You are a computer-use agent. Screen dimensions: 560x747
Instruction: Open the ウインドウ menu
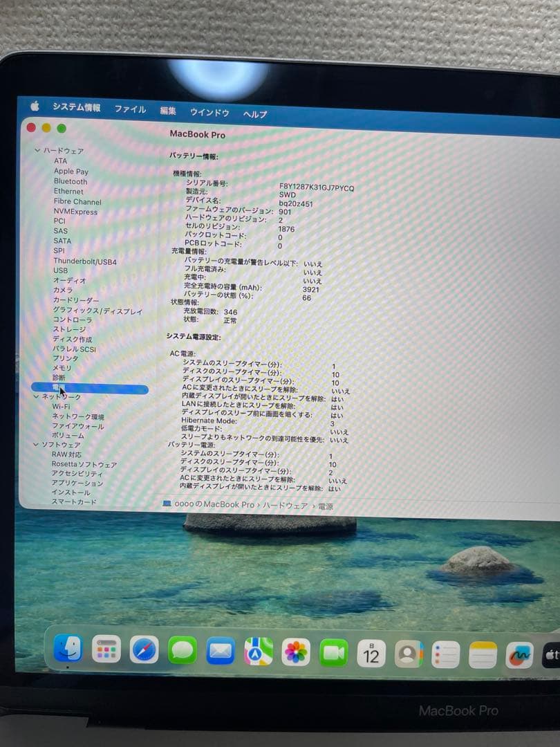point(209,113)
